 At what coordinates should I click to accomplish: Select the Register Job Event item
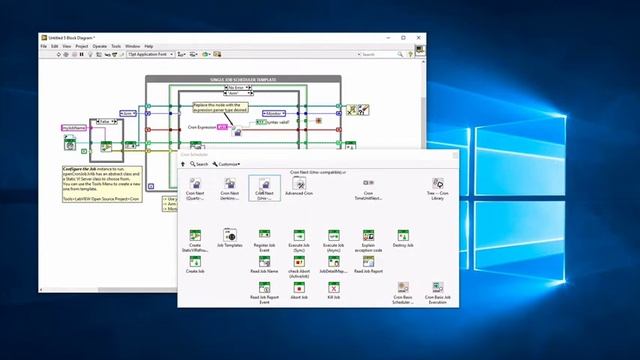coord(264,241)
